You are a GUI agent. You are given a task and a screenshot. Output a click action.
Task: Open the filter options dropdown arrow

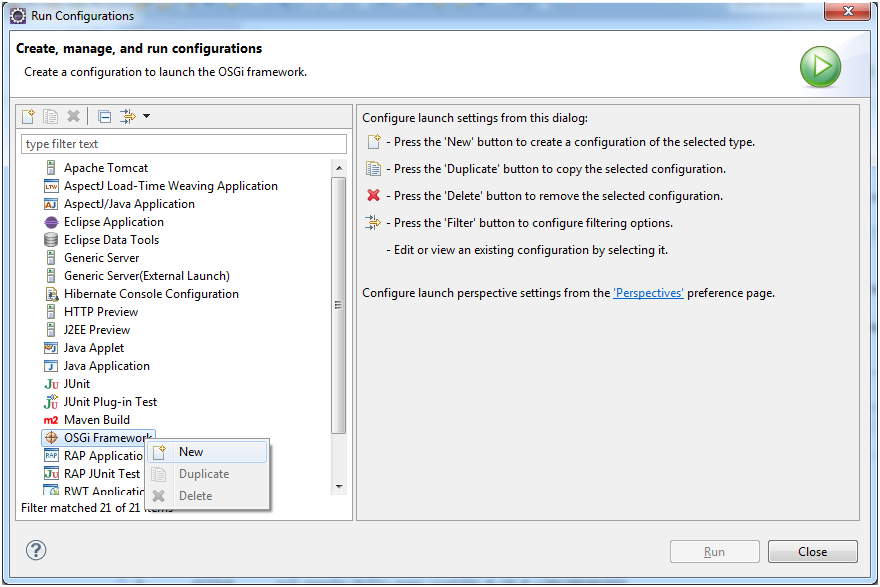(146, 116)
